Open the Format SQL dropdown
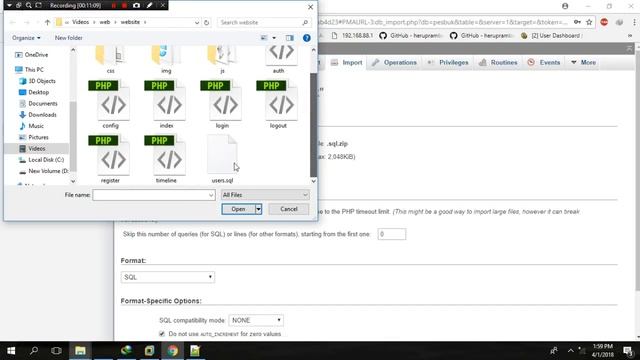 [x=168, y=277]
